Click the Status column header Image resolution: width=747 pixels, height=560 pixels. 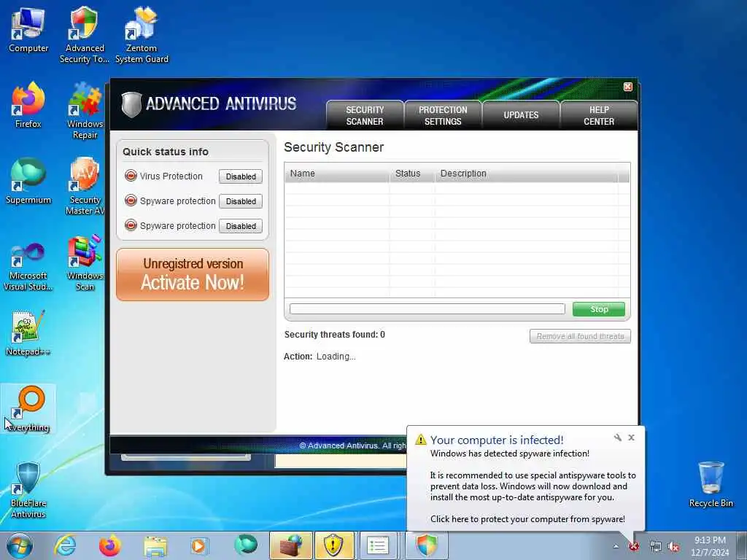(x=412, y=174)
